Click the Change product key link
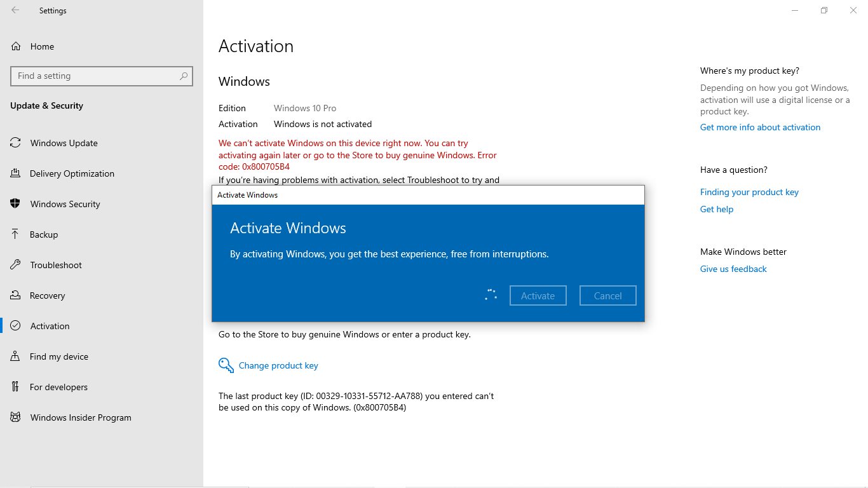 tap(278, 365)
